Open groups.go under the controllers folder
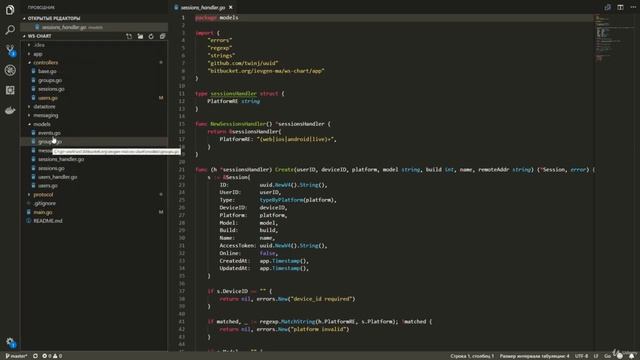Viewport: 640px width, 360px height. [x=50, y=80]
